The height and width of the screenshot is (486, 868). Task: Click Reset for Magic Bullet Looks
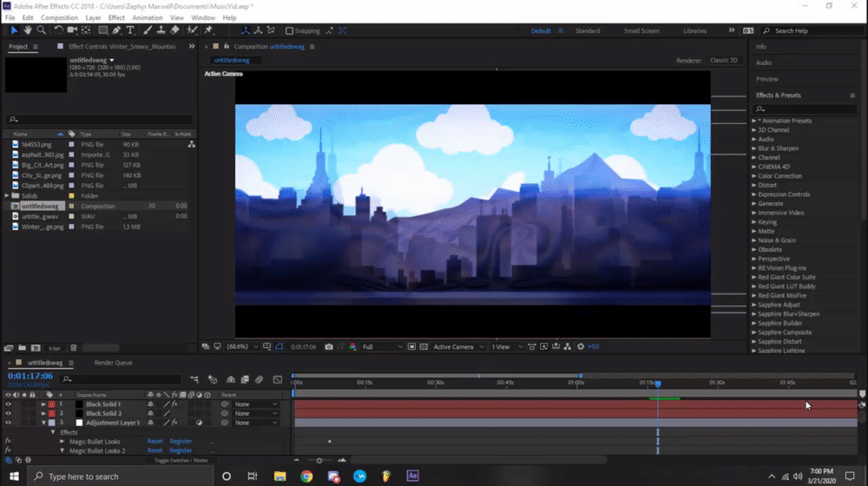[155, 442]
